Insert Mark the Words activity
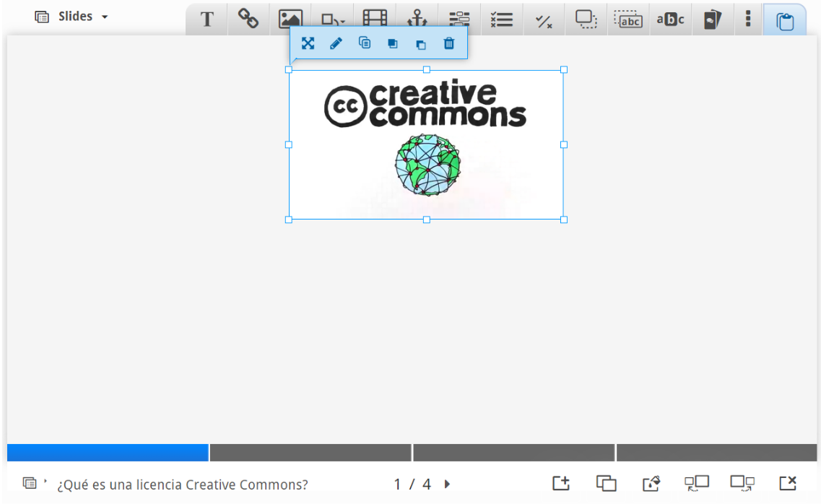This screenshot has width=821, height=504. point(670,19)
